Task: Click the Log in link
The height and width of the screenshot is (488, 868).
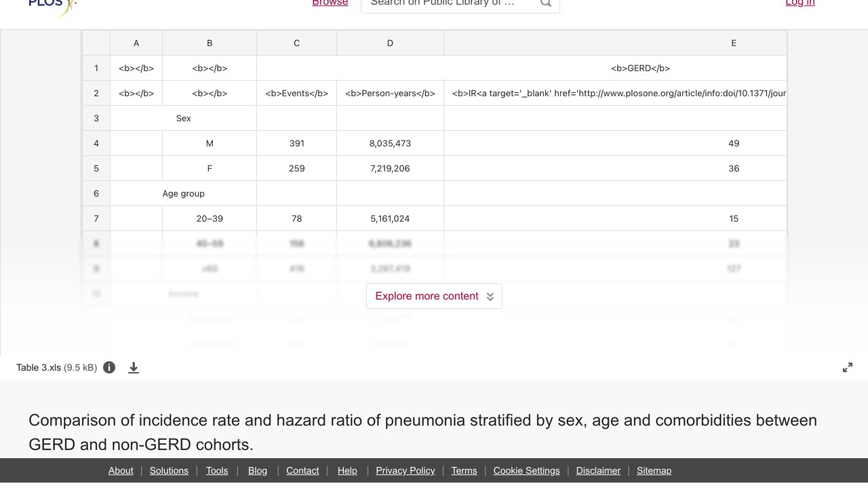Action: click(x=800, y=3)
